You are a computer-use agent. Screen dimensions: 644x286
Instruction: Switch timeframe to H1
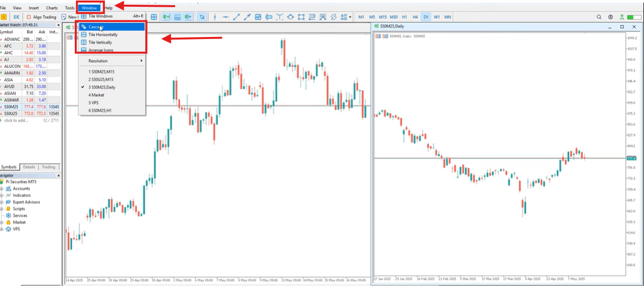pos(405,17)
